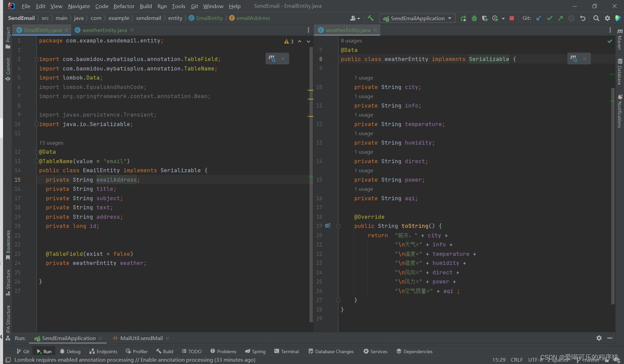
Task: Go to next highlighted error arrow down
Action: coord(308,41)
